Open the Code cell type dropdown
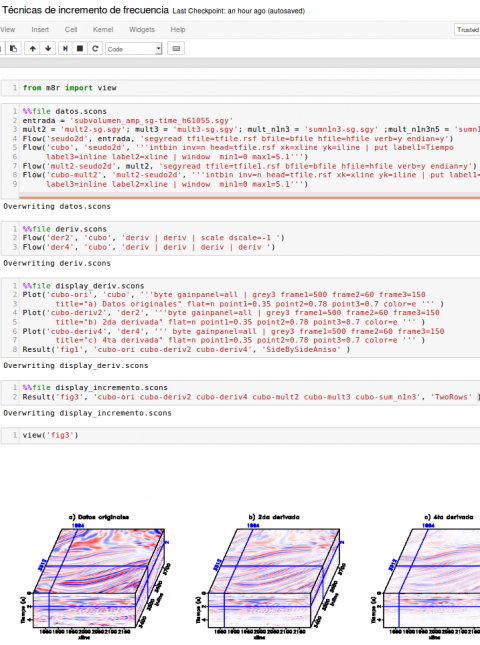 pyautogui.click(x=134, y=49)
